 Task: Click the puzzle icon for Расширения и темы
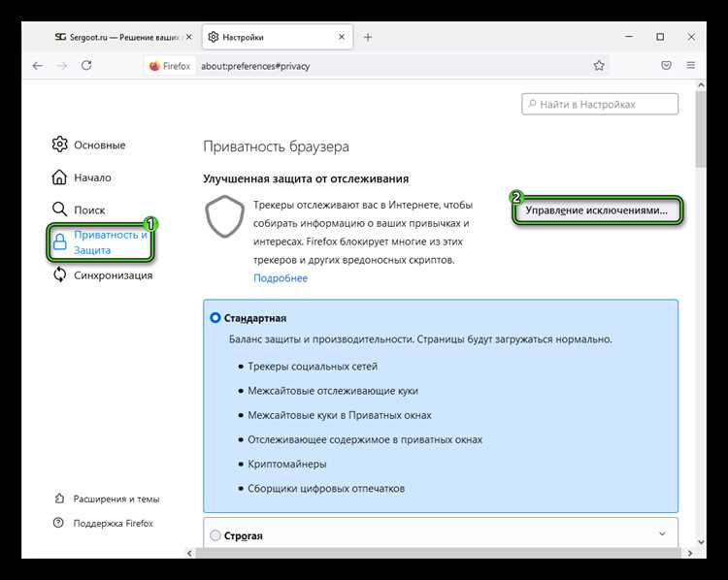(59, 499)
